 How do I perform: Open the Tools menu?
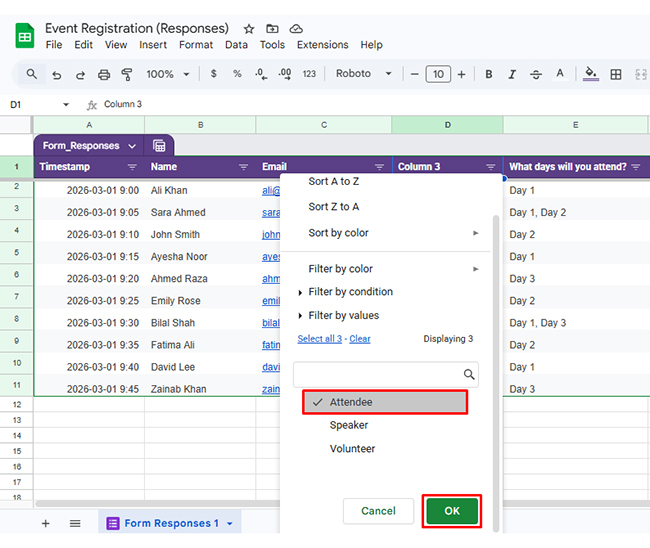coord(272,45)
